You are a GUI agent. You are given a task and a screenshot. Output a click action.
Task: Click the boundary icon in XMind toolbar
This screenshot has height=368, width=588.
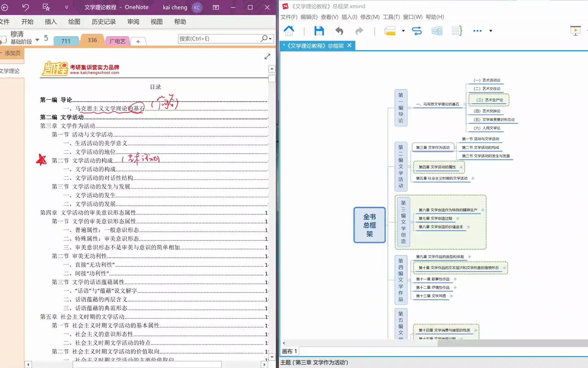(437, 31)
